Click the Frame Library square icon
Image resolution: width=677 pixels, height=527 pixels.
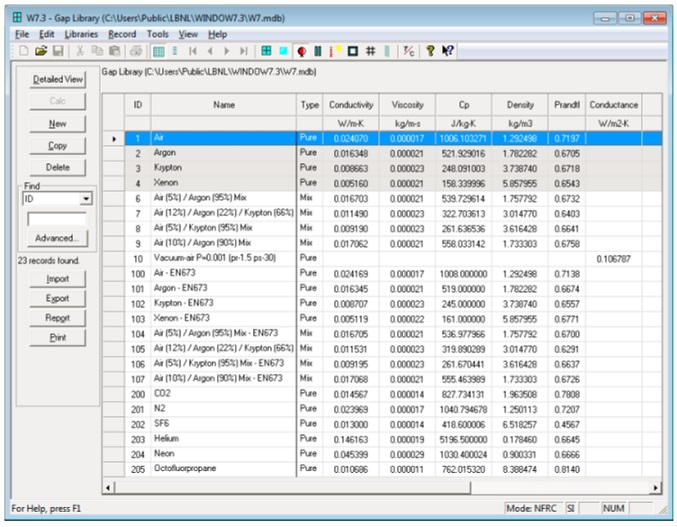[x=353, y=50]
